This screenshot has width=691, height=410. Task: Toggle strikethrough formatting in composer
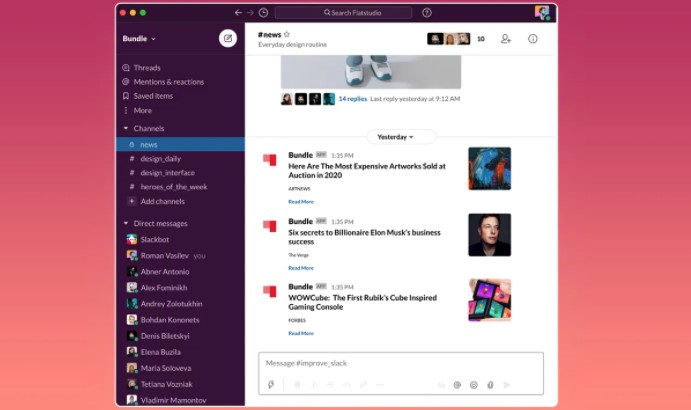[330, 384]
